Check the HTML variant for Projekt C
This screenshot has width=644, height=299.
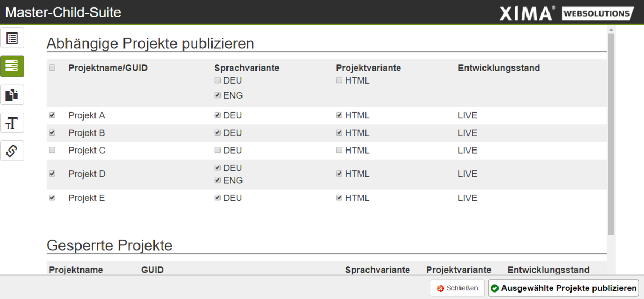click(x=339, y=151)
